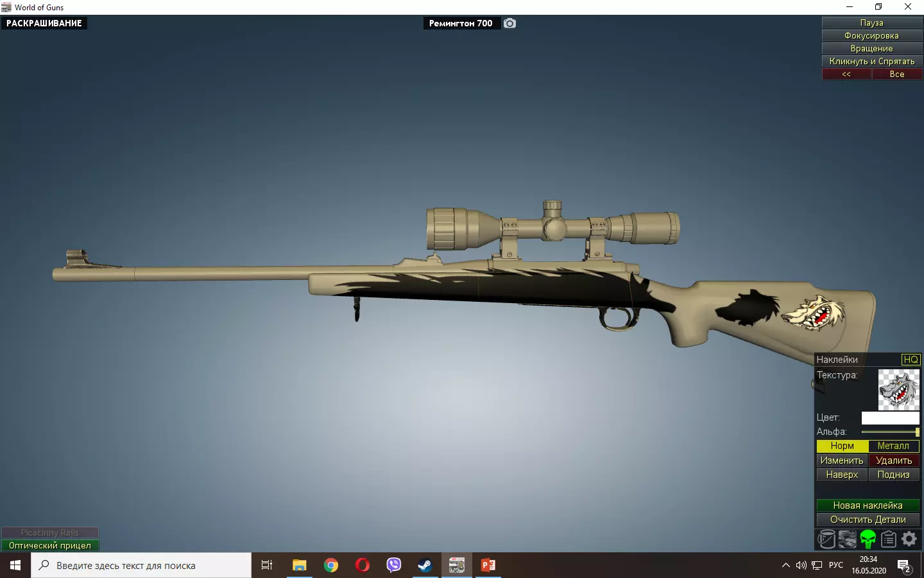The height and width of the screenshot is (578, 924).
Task: Click Очистить Детали button
Action: click(x=868, y=520)
